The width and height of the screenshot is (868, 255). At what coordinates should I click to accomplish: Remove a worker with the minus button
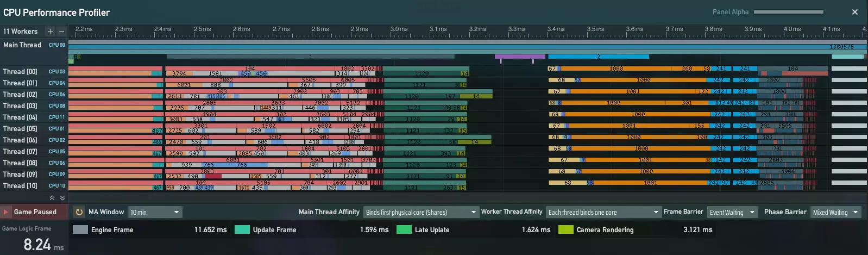[61, 31]
